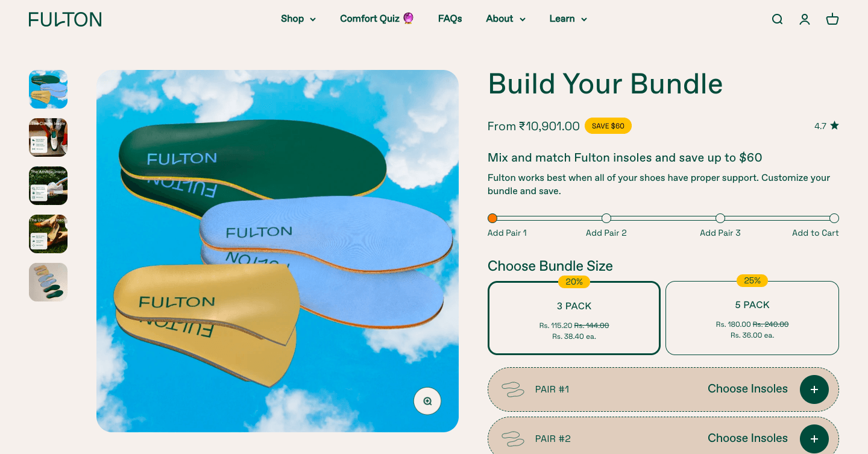
Task: Select the first thumbnail with three insoles on sky
Action: pyautogui.click(x=48, y=89)
